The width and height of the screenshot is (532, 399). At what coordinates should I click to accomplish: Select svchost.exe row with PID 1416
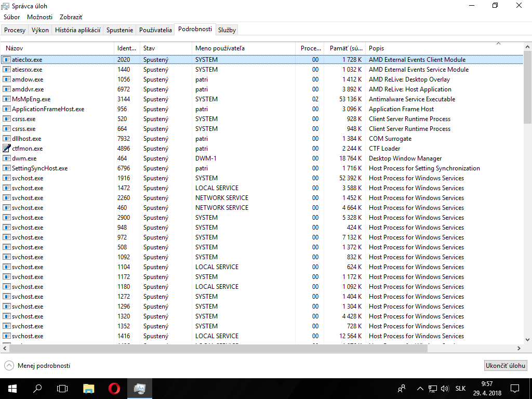pos(262,336)
